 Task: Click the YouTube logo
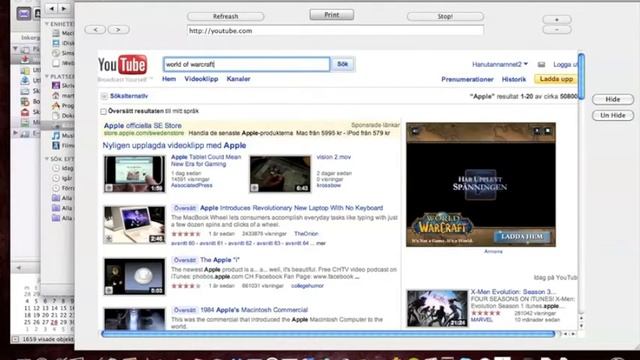[x=122, y=64]
